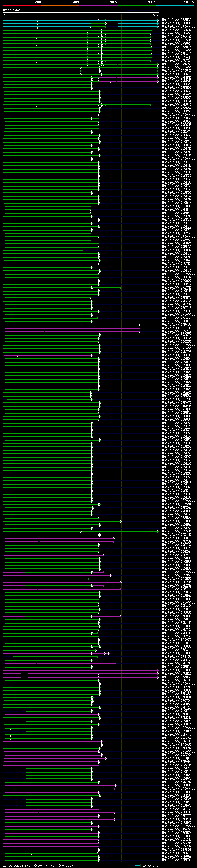Select hit label UniRef100_Q9FHM1
Viewport: 197px width, 868px height.
pos(177,77)
